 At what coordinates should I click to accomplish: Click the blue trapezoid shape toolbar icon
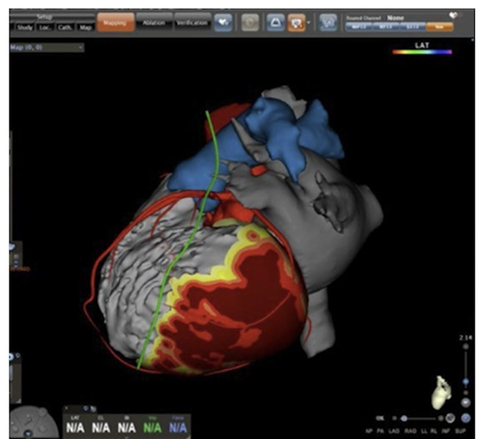click(275, 23)
